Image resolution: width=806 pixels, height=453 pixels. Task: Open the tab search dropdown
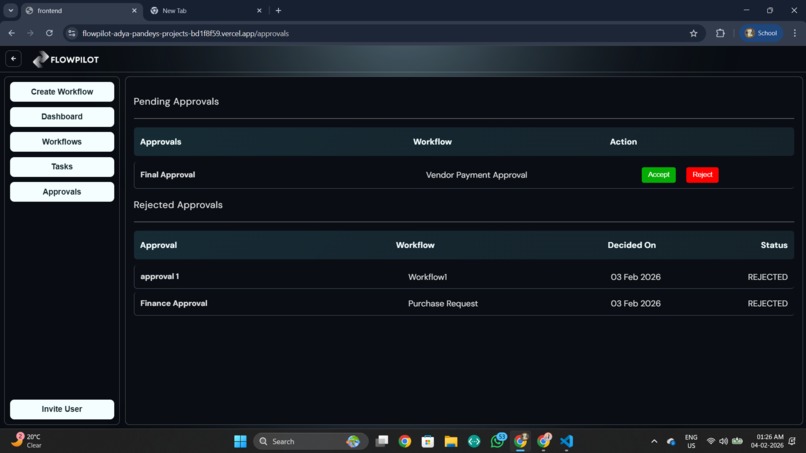(x=11, y=11)
